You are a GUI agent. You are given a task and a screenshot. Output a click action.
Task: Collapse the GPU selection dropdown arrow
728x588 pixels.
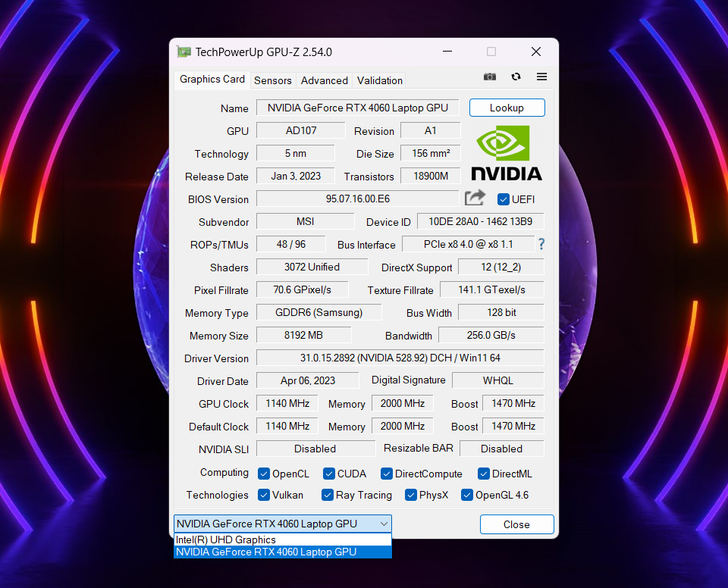[384, 524]
